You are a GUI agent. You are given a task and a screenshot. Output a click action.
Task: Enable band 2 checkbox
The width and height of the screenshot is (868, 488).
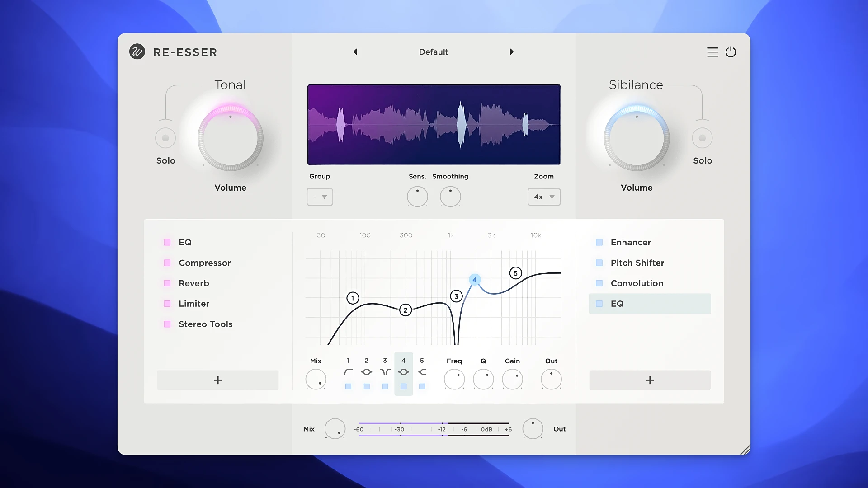click(x=367, y=386)
